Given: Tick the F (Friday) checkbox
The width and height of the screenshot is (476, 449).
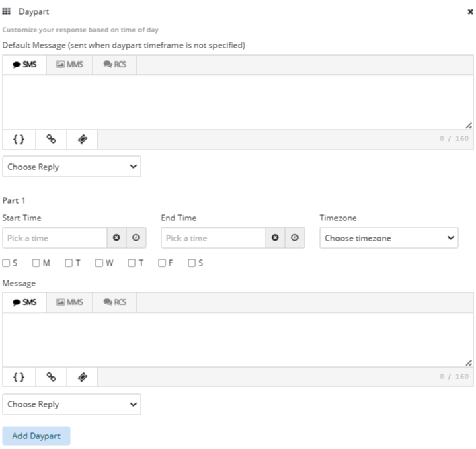Looking at the screenshot, I should point(162,263).
